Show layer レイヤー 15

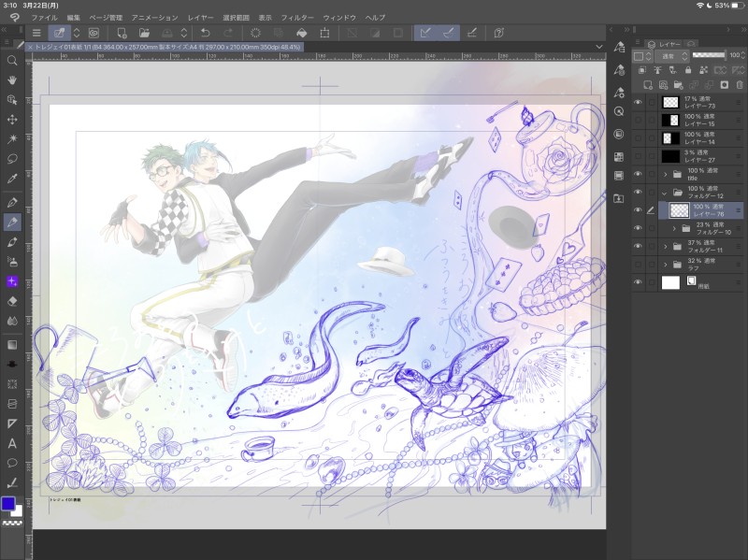pos(638,121)
